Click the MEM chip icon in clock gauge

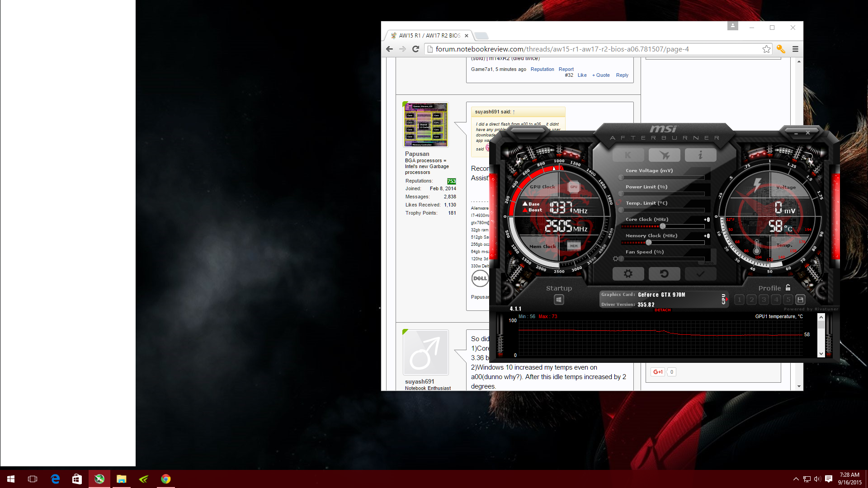[x=574, y=246]
